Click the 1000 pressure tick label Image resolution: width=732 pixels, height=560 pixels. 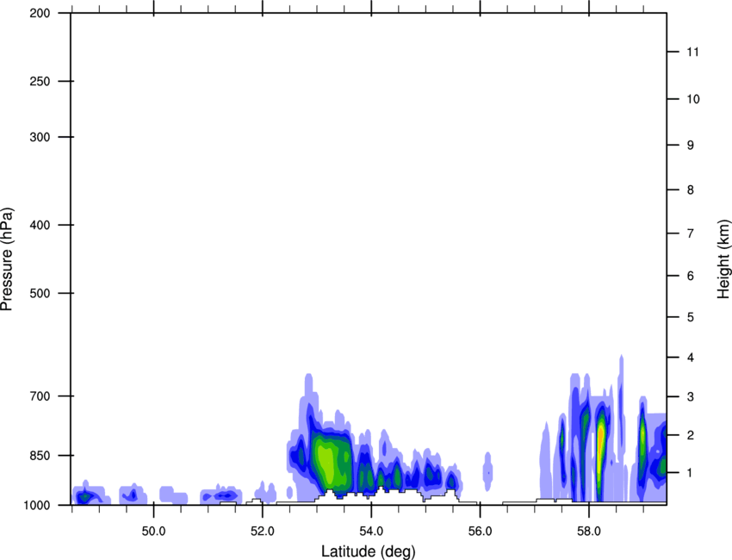pos(37,505)
